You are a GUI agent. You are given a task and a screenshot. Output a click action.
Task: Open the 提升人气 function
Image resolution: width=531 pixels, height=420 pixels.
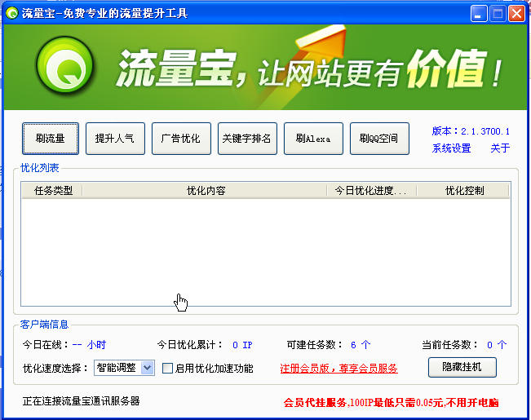coord(115,139)
